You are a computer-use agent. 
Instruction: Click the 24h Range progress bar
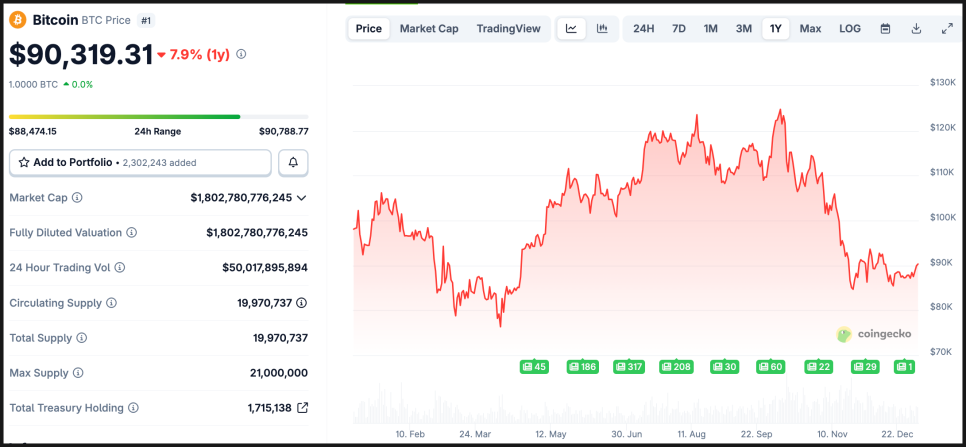coord(158,117)
